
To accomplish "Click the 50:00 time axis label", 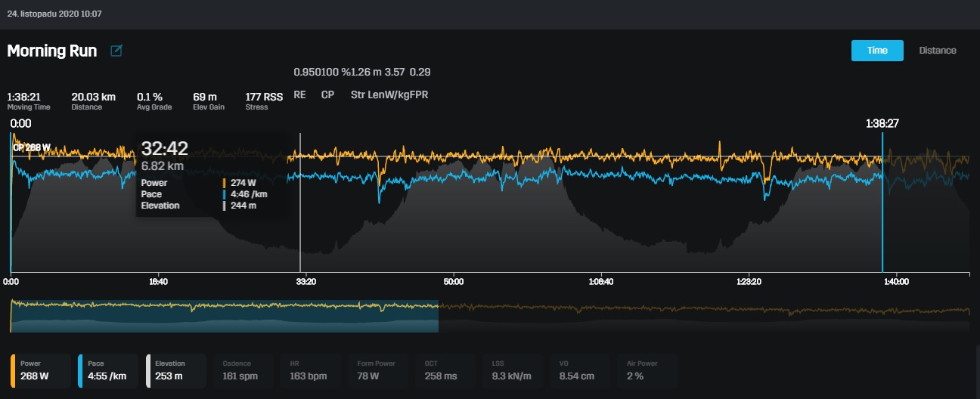I will [454, 281].
